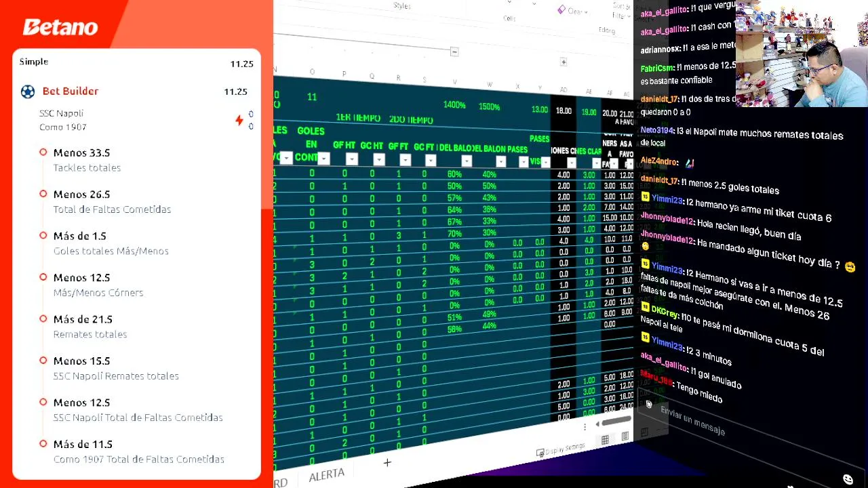Switch Excel to Normal grid view
This screenshot has width=868, height=488.
pos(605,441)
